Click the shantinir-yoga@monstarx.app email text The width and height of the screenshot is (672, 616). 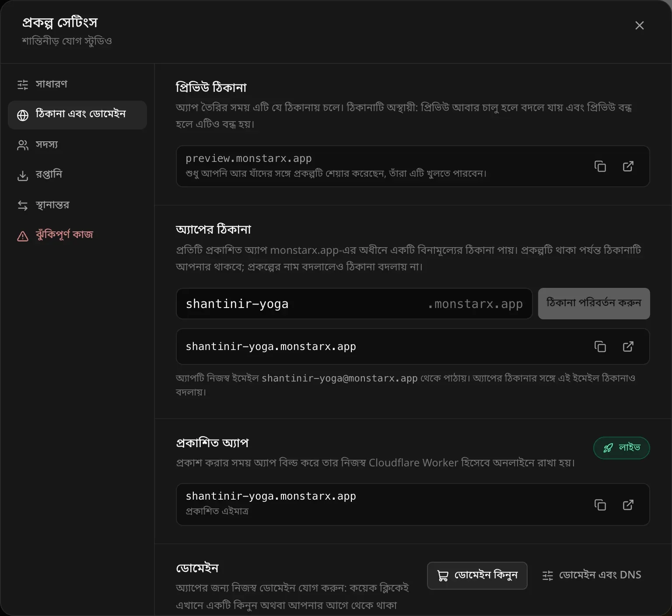tap(339, 378)
